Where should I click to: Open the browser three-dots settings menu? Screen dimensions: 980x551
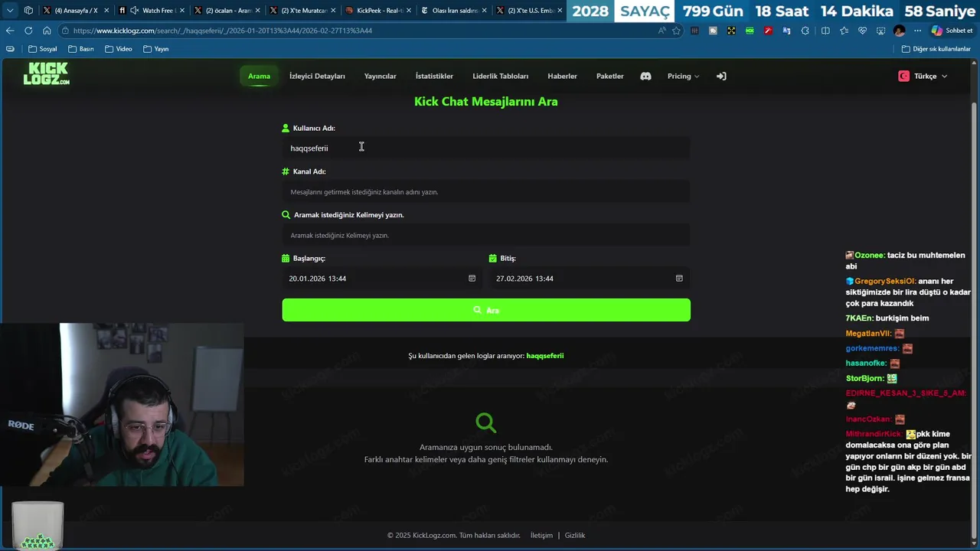[917, 31]
